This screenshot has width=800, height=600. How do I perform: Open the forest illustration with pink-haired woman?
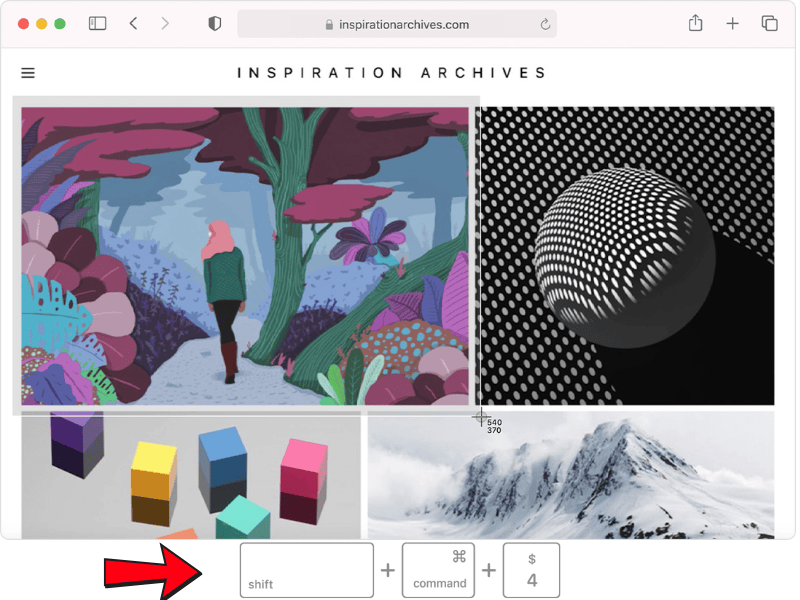tap(244, 255)
